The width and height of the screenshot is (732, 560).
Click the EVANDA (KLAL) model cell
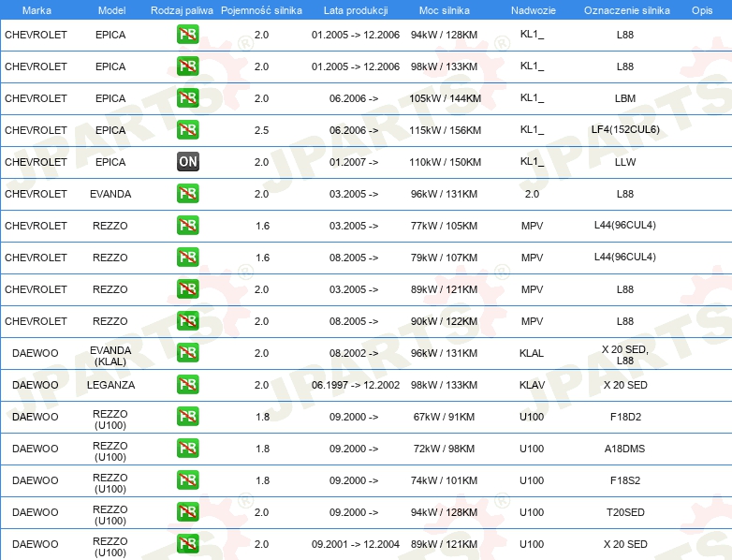tap(110, 356)
